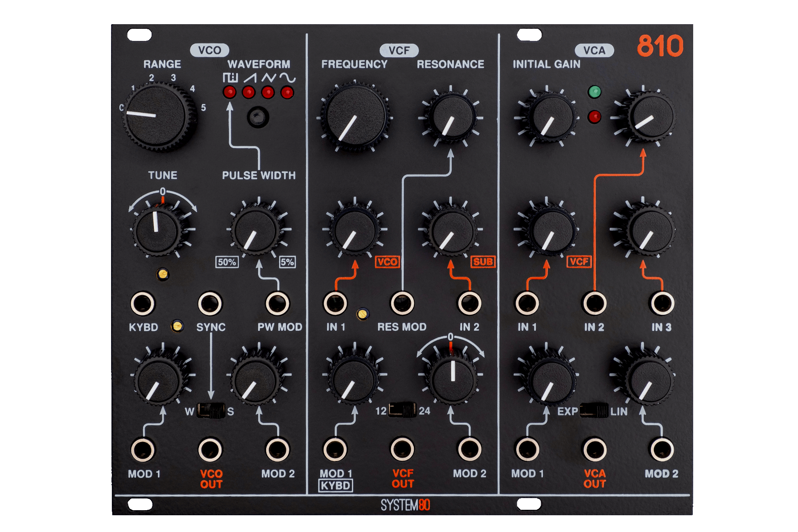Click the sawtooth waveform LED
This screenshot has width=798, height=532.
point(249,93)
